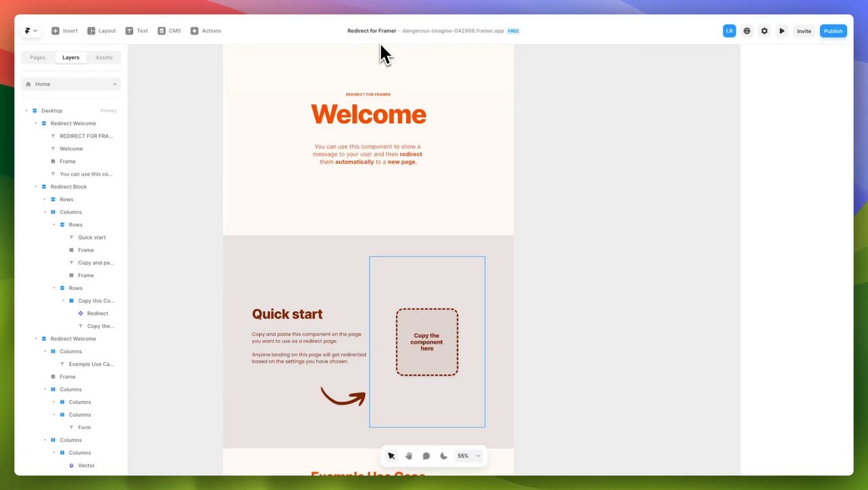Viewport: 868px width, 490px height.
Task: Switch to the Assets tab
Action: (x=104, y=58)
